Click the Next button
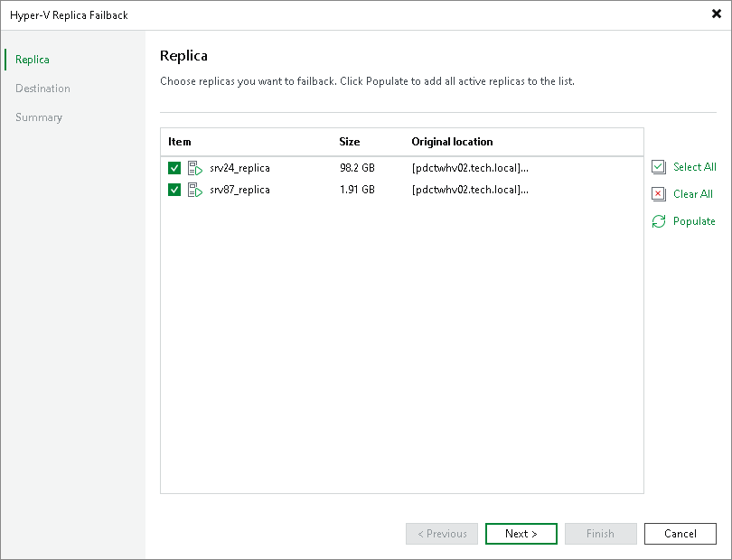 coord(521,534)
